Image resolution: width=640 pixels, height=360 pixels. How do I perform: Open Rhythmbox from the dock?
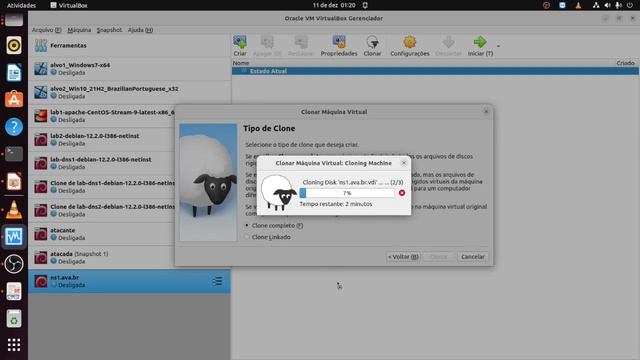coord(14,45)
